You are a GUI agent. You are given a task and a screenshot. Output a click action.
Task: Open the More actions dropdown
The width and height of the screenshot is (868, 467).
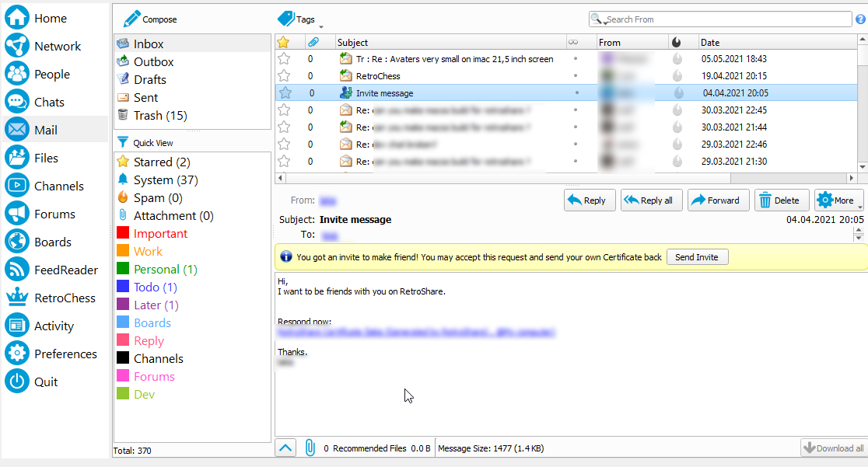point(838,200)
